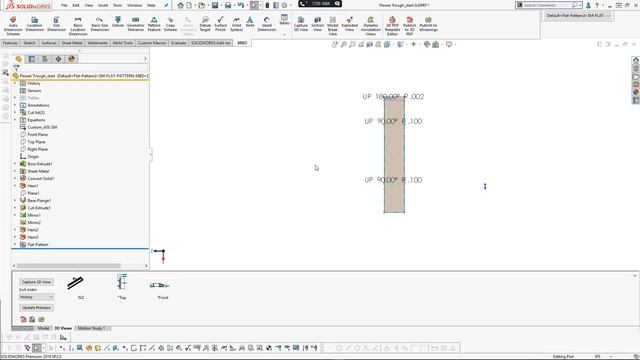This screenshot has width=640, height=360.
Task: Insert a Note annotation
Action: pos(250,22)
